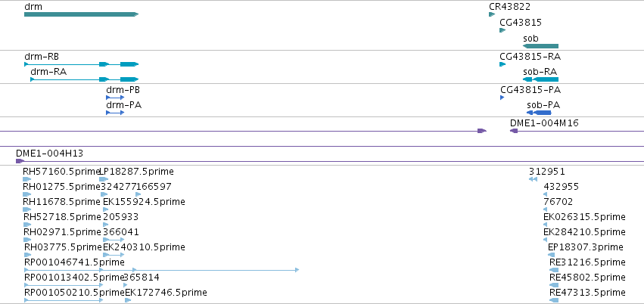Click the long RP001046741.5prime EST line
The height and width of the screenshot is (304, 644).
161,270
